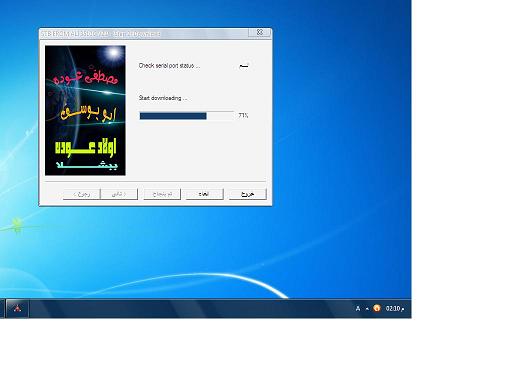This screenshot has width=512, height=384.
Task: Click the dialog title bar
Action: pos(144,34)
